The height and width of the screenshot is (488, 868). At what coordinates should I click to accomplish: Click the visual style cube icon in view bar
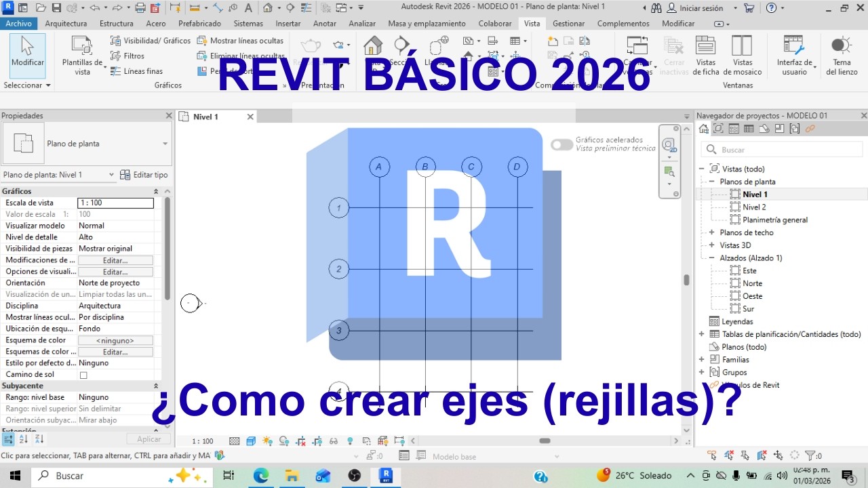coord(251,441)
